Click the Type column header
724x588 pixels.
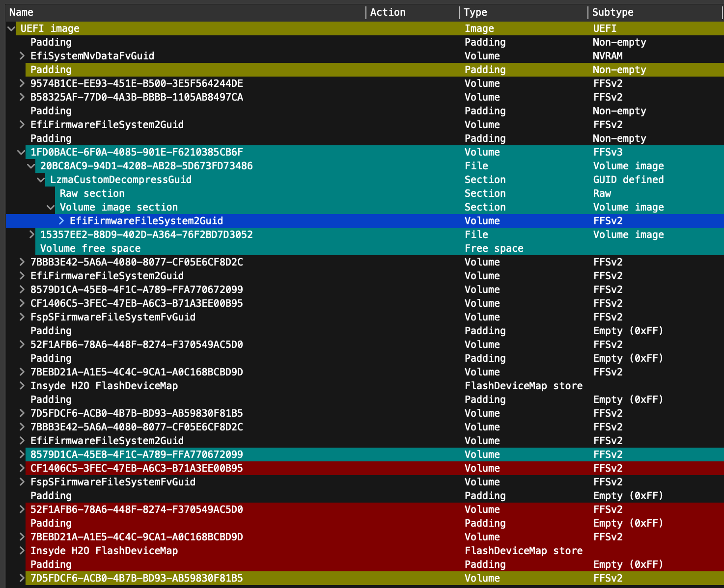(x=475, y=12)
